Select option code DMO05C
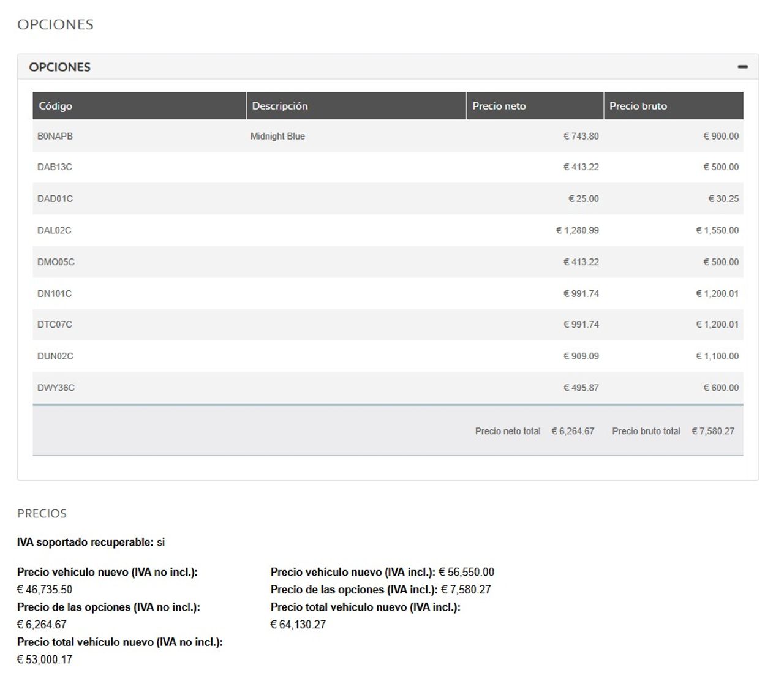 coord(56,262)
